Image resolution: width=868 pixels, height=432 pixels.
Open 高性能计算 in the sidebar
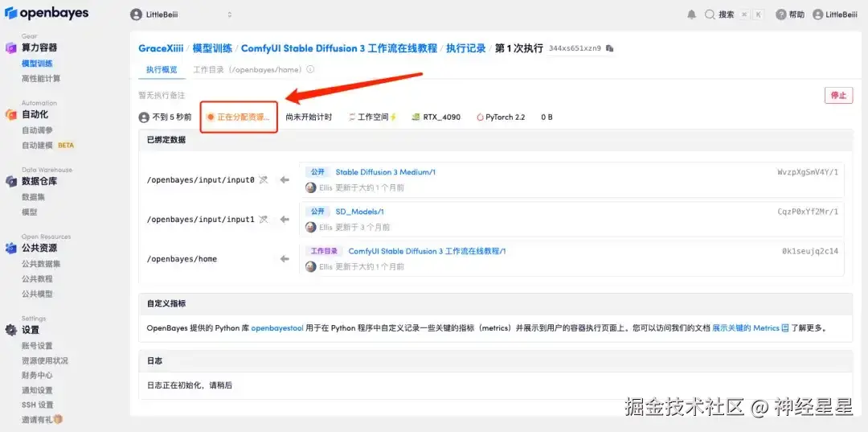coord(41,79)
